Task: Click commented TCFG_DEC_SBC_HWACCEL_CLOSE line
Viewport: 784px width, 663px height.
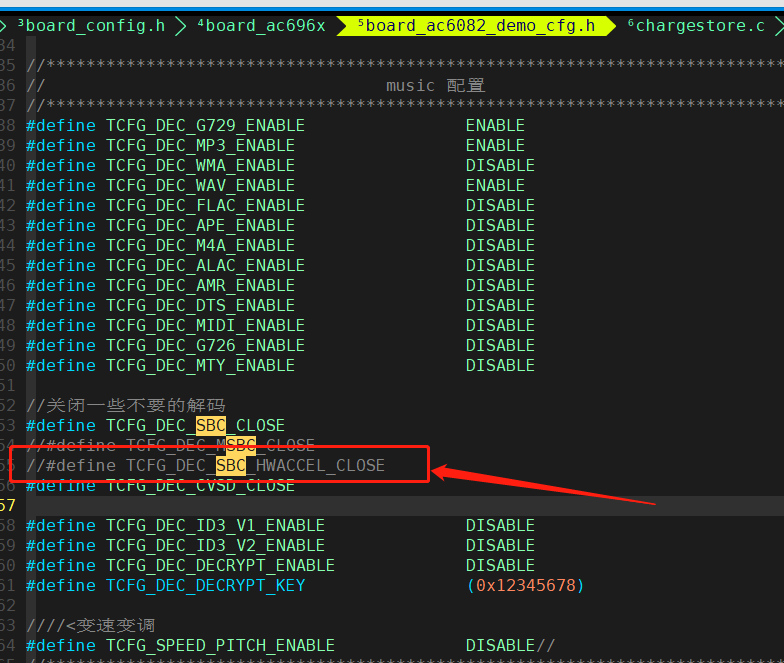Action: tap(206, 466)
